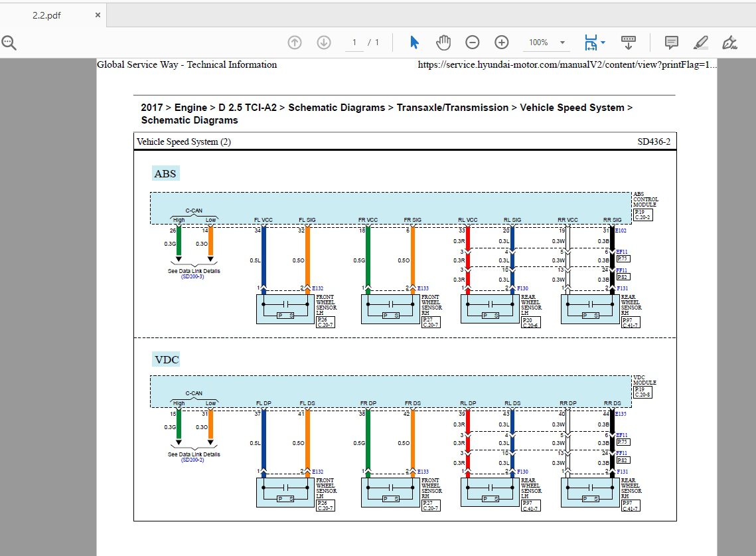Click the Hyundai service URL in header
The image size is (756, 556).
click(x=567, y=65)
